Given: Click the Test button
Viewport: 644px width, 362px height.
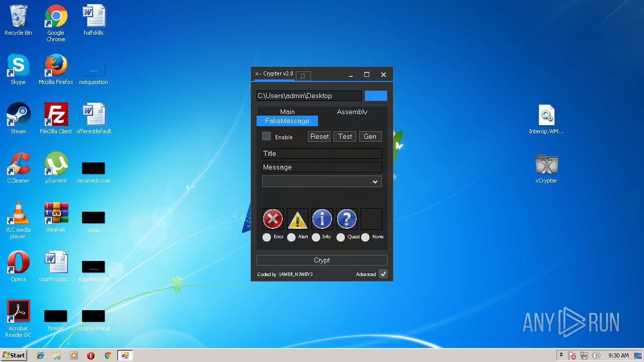Looking at the screenshot, I should [x=345, y=136].
